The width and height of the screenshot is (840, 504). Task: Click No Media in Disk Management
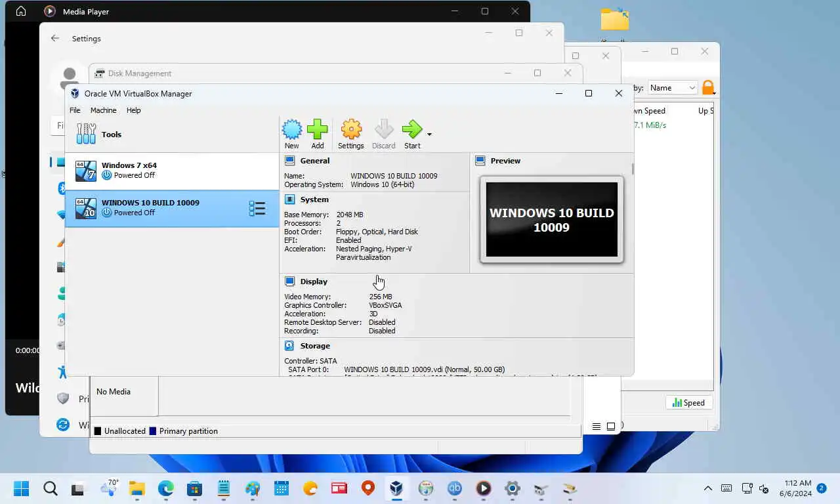114,392
